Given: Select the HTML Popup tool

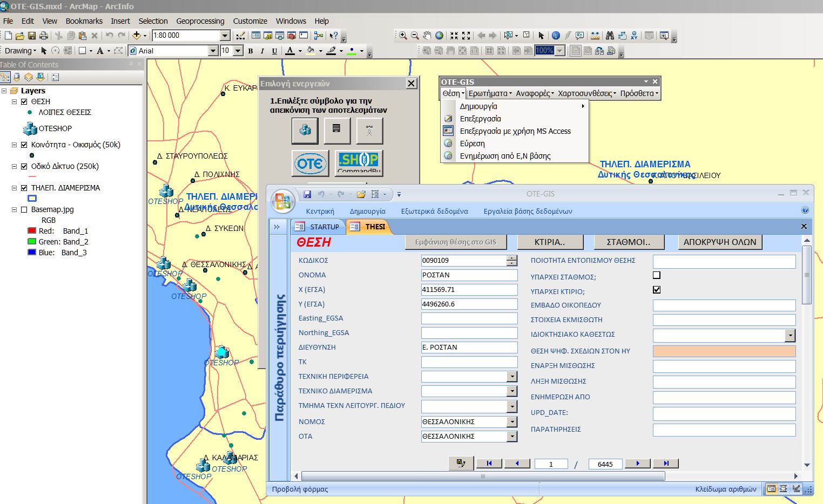Looking at the screenshot, I should pyautogui.click(x=579, y=36).
